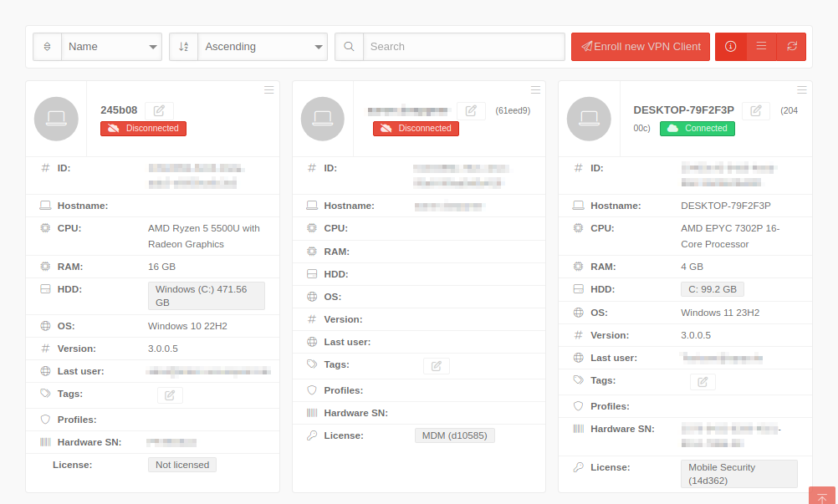Open the Name sort-by dropdown
The height and width of the screenshot is (504, 838).
[112, 47]
